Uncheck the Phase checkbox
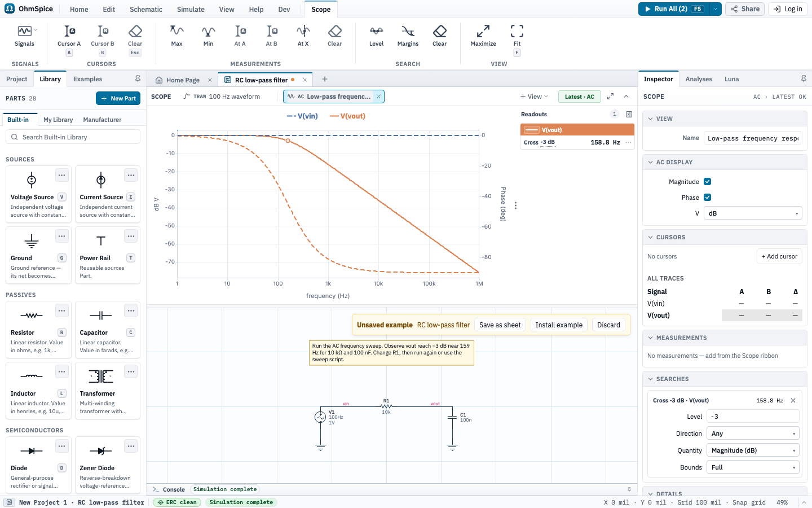Viewport: 812px width, 508px height. click(x=708, y=198)
